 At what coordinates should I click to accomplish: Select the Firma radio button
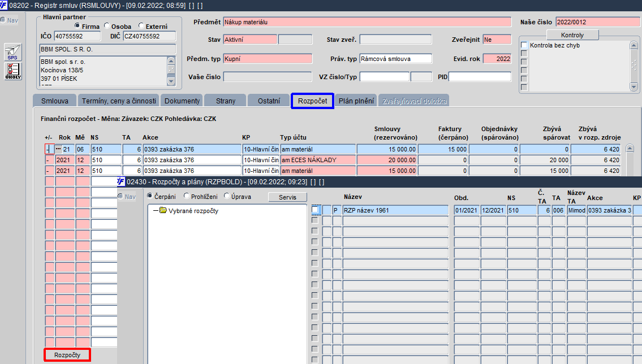(x=77, y=26)
